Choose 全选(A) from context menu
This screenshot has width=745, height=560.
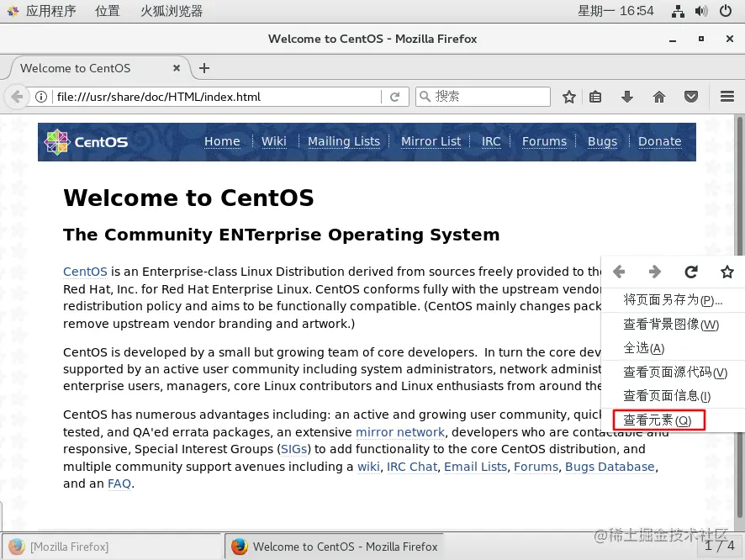[x=673, y=348]
